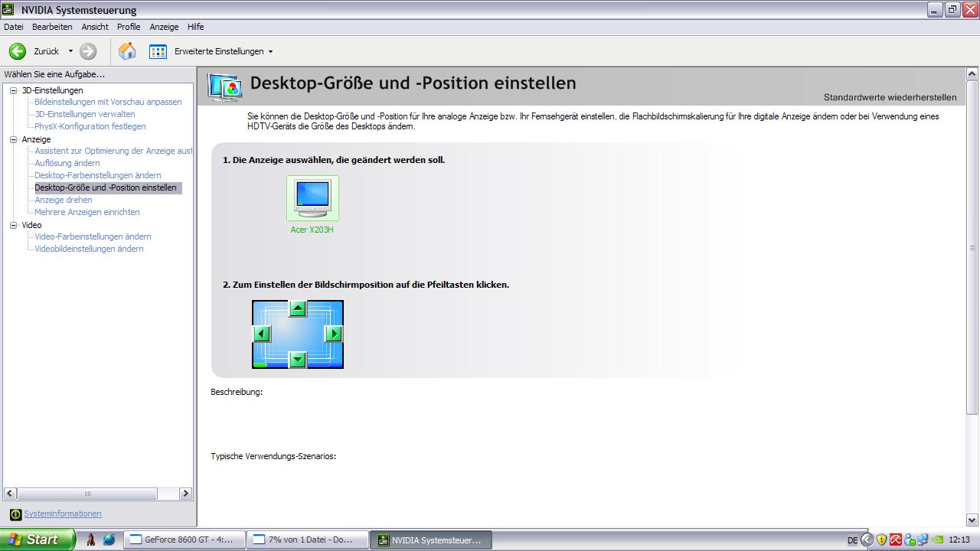Screen dimensions: 980x551
Task: Select Desktop-Größe und -Position einstellen item
Action: [x=107, y=187]
